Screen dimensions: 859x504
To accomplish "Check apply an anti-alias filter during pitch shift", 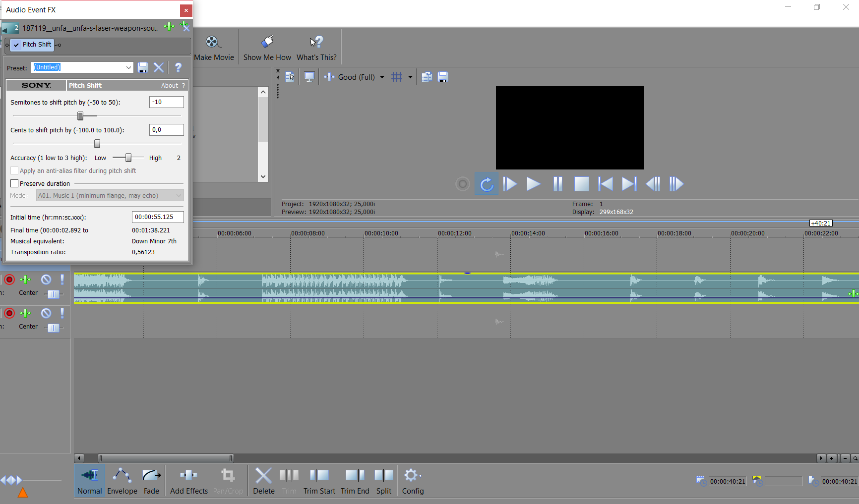I will [x=14, y=170].
